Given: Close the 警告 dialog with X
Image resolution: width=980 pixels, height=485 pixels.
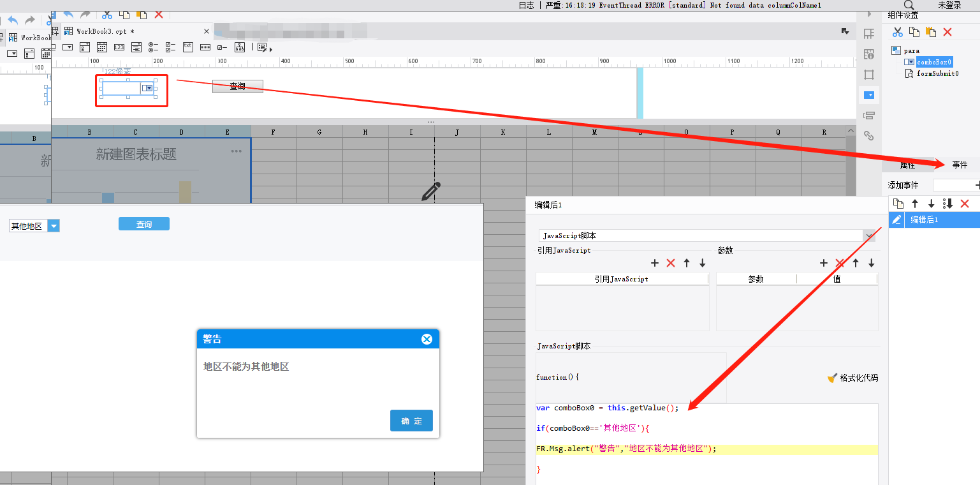Looking at the screenshot, I should (427, 339).
